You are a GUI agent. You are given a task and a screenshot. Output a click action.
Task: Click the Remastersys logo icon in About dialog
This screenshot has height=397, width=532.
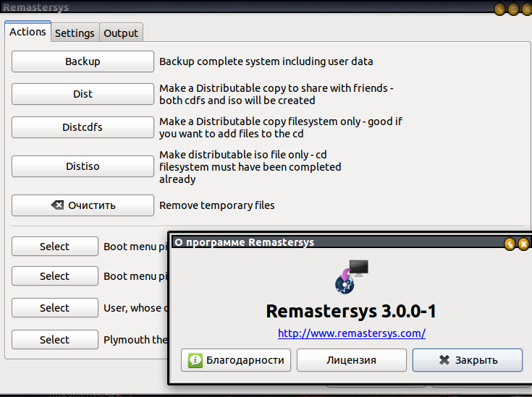[x=352, y=277]
